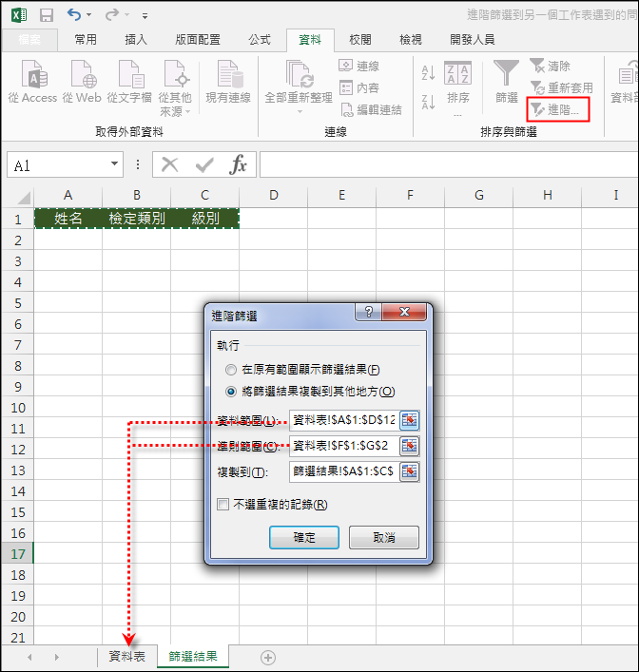Image resolution: width=639 pixels, height=672 pixels.
Task: Open 內容 properties button
Action: point(358,87)
